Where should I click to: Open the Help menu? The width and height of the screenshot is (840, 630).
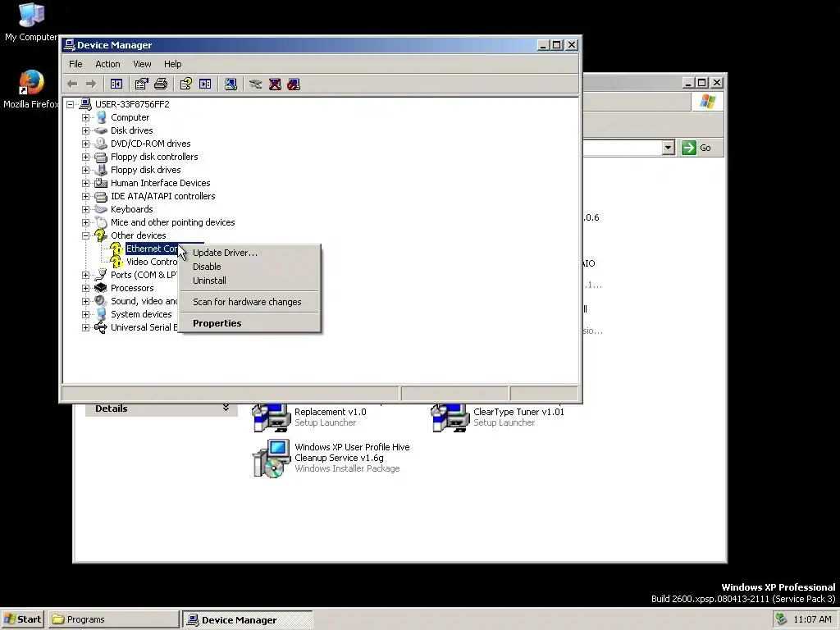(172, 64)
